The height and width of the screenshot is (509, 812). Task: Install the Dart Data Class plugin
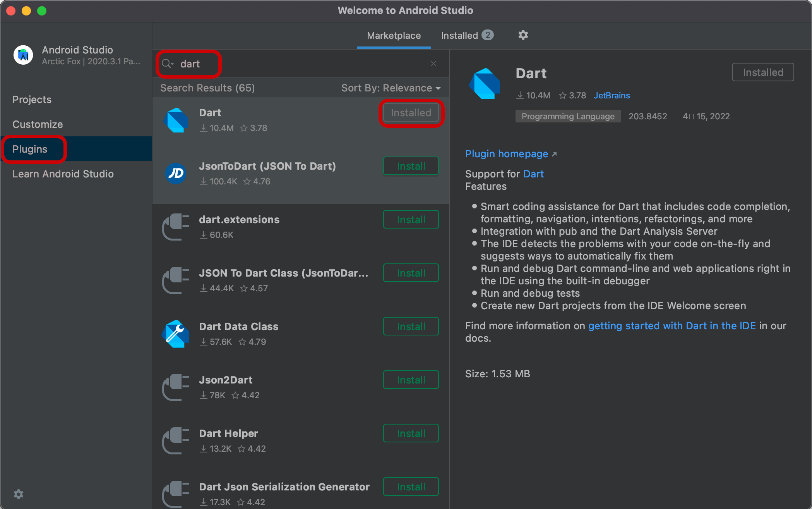pyautogui.click(x=411, y=327)
